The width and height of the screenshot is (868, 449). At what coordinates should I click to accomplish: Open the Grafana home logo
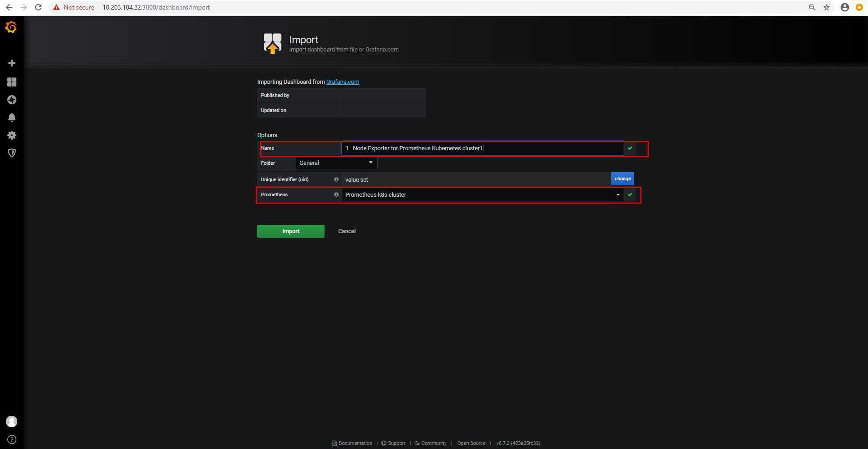pyautogui.click(x=11, y=27)
